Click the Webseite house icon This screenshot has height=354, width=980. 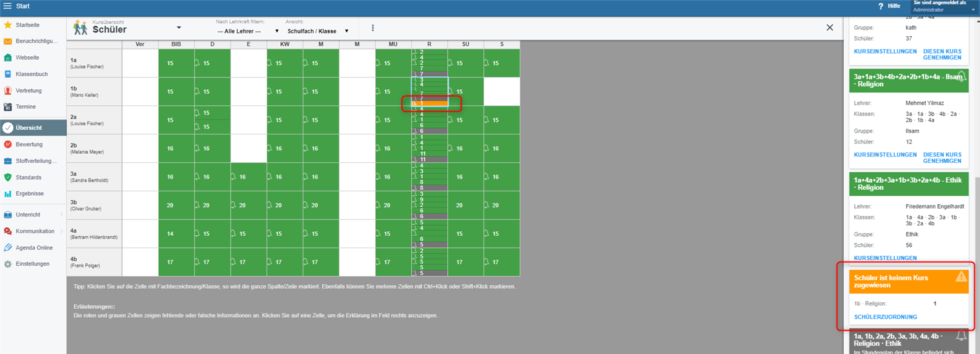8,57
